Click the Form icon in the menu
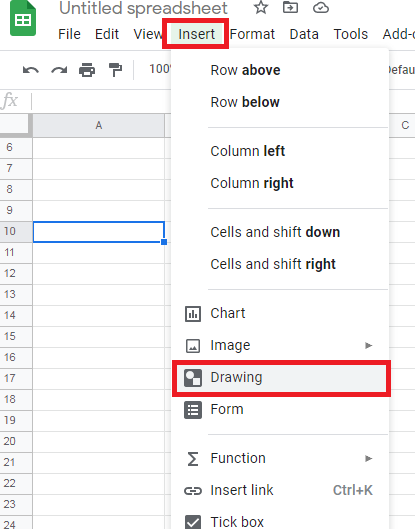This screenshot has width=415, height=529. click(x=193, y=410)
